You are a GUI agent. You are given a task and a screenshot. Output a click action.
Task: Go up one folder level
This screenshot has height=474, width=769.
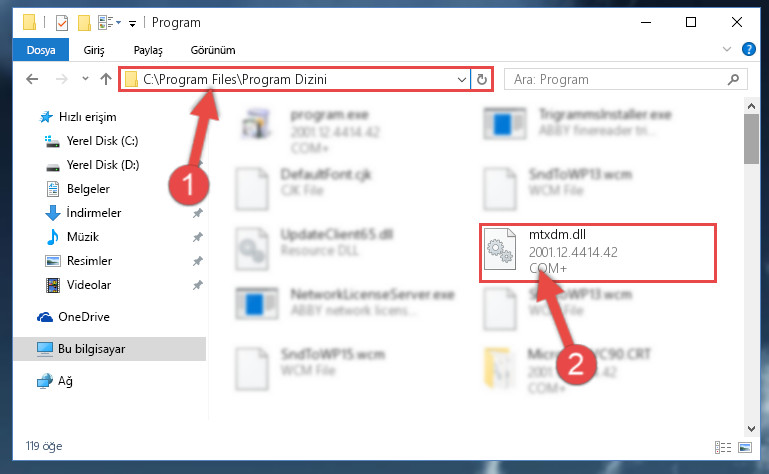105,79
